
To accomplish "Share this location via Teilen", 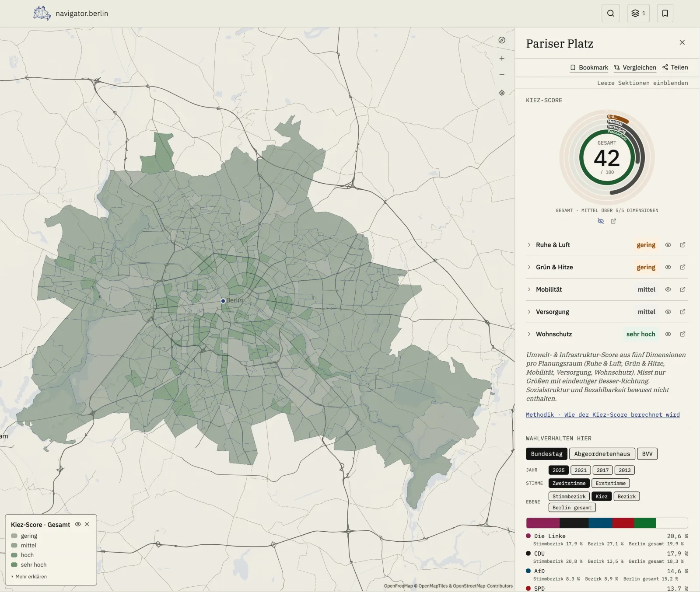I will click(x=675, y=67).
